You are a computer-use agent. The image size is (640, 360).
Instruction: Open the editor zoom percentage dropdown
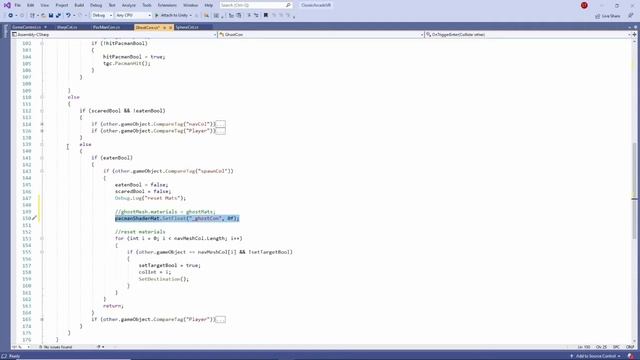point(21,347)
